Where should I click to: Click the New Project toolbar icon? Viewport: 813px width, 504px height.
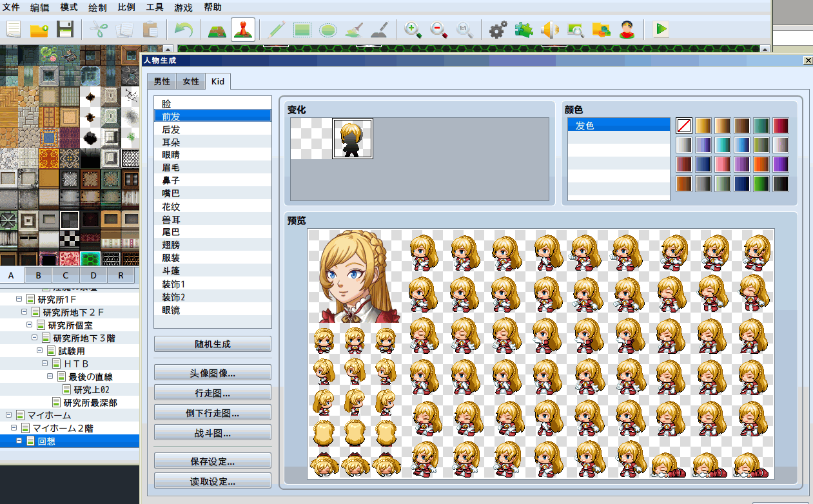pos(14,30)
